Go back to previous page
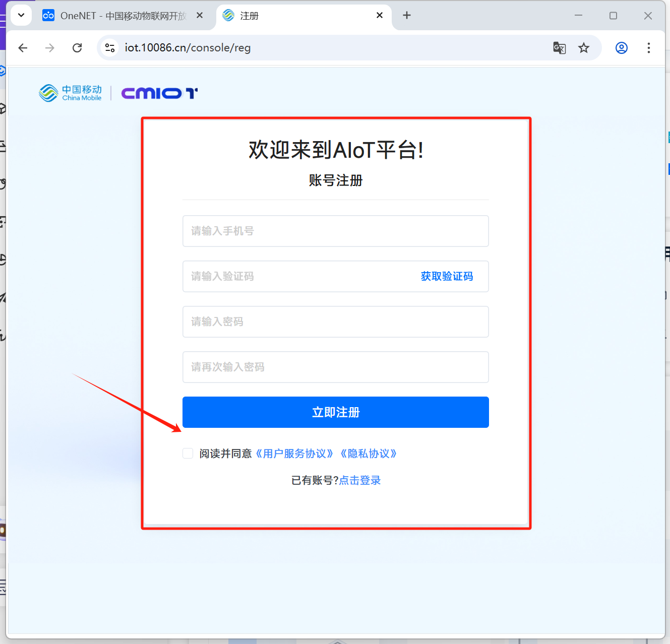Screen dimensions: 670x644 pyautogui.click(x=23, y=48)
